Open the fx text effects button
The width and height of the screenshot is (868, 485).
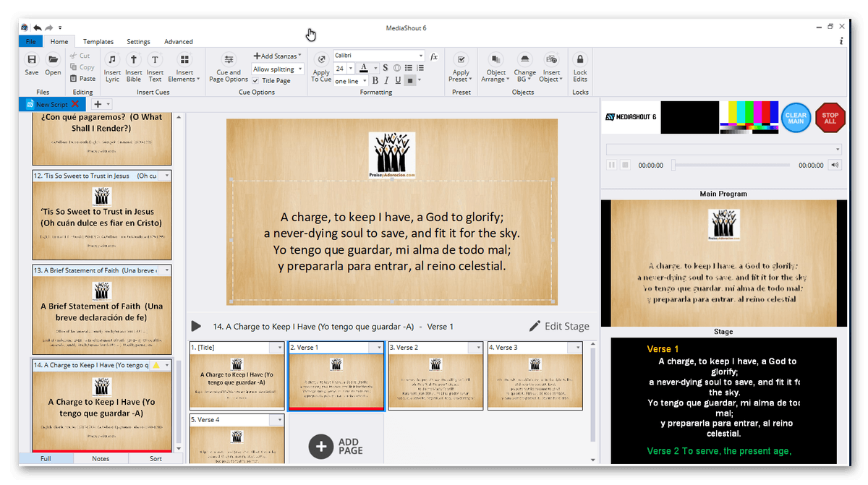point(434,56)
